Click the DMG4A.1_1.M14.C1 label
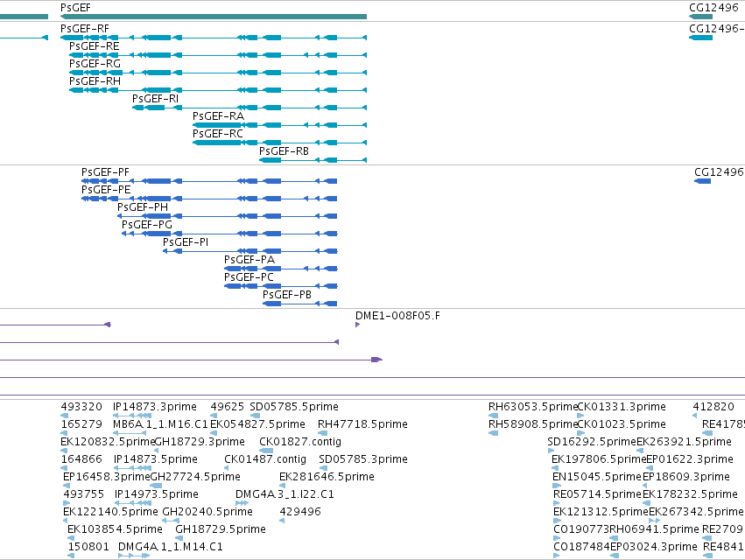 point(170,547)
